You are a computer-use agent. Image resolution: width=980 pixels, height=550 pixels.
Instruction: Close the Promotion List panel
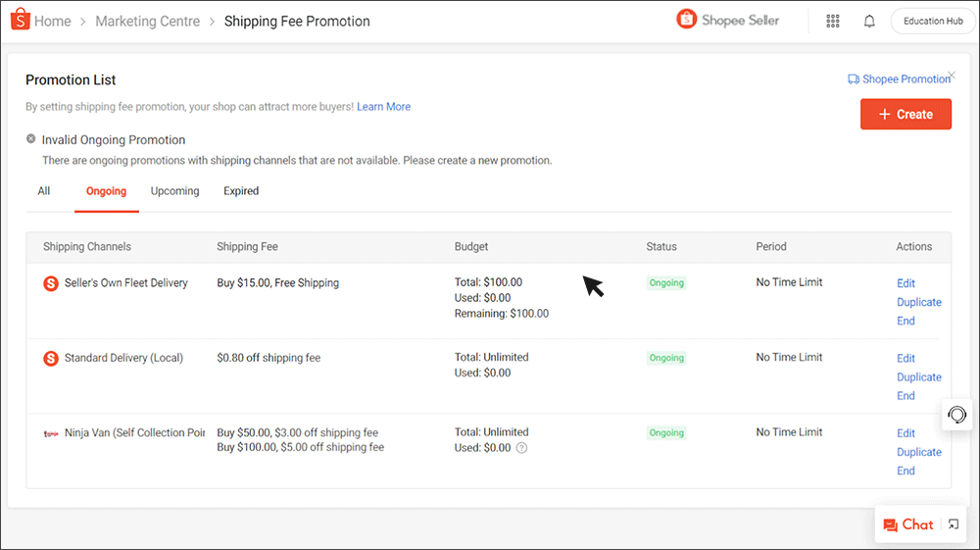tap(952, 75)
